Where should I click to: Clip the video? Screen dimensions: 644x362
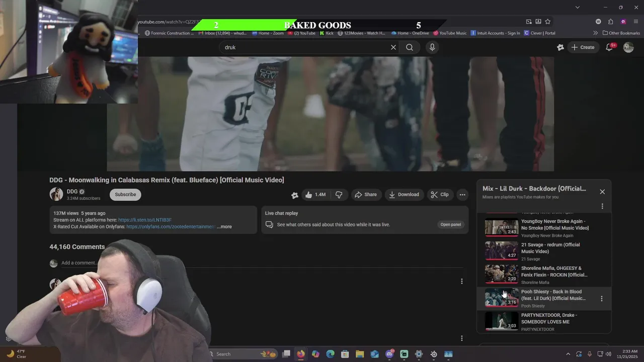tap(440, 195)
